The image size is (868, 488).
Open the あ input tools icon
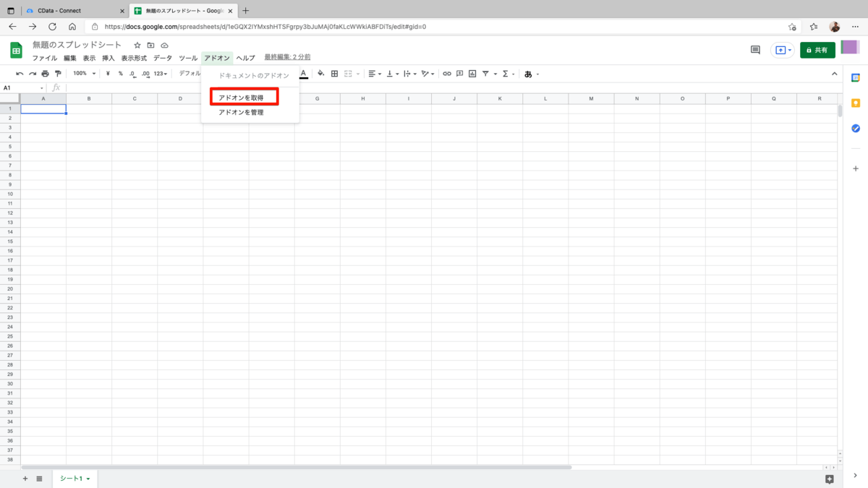click(528, 74)
